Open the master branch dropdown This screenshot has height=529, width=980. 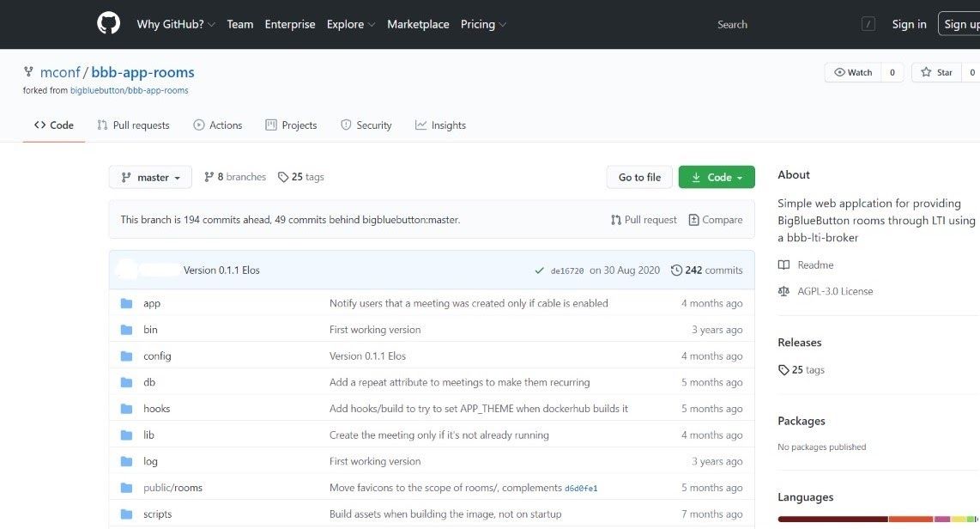point(151,177)
